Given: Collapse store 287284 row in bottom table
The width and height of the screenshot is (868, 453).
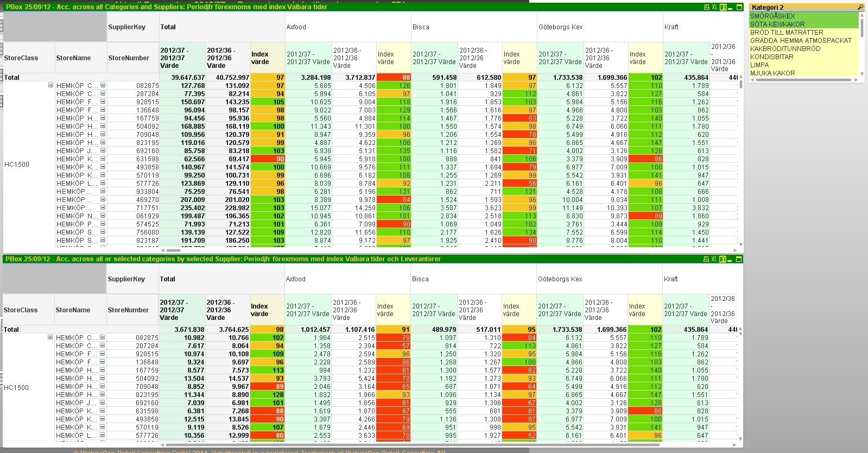Looking at the screenshot, I should 102,345.
